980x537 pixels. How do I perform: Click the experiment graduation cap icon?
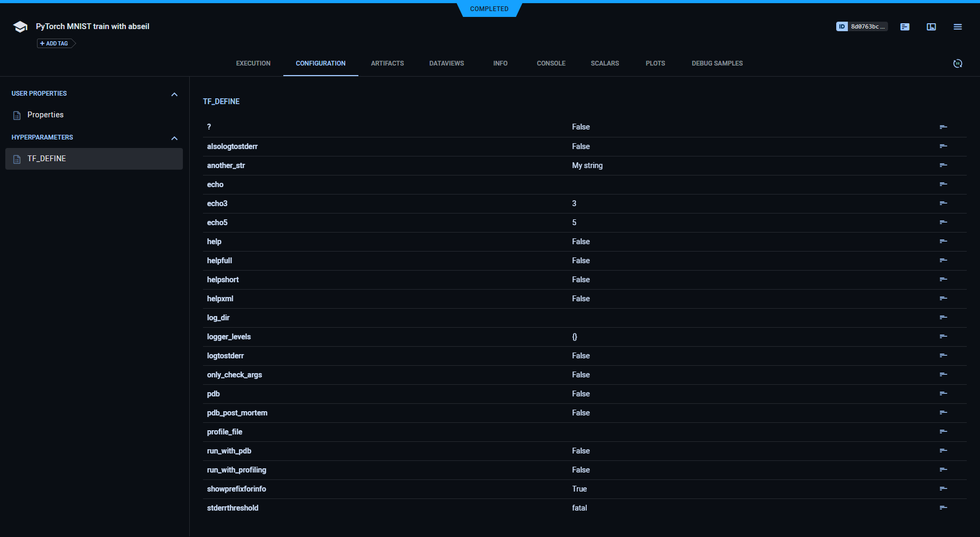pyautogui.click(x=20, y=27)
